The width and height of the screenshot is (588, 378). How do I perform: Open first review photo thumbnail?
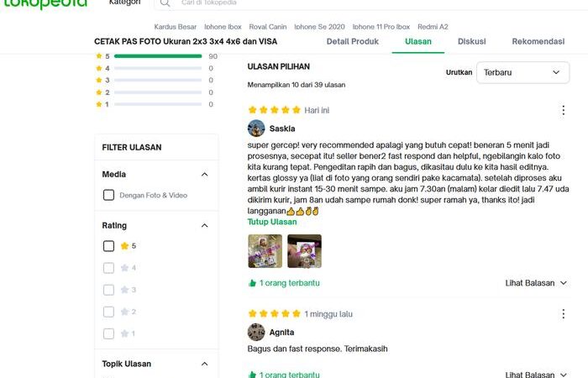[x=265, y=251]
